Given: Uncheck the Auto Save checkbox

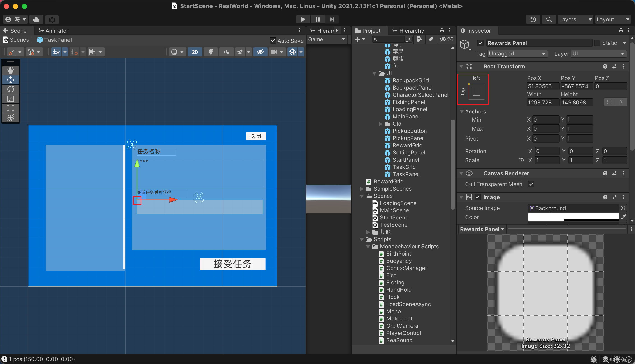Looking at the screenshot, I should 273,41.
